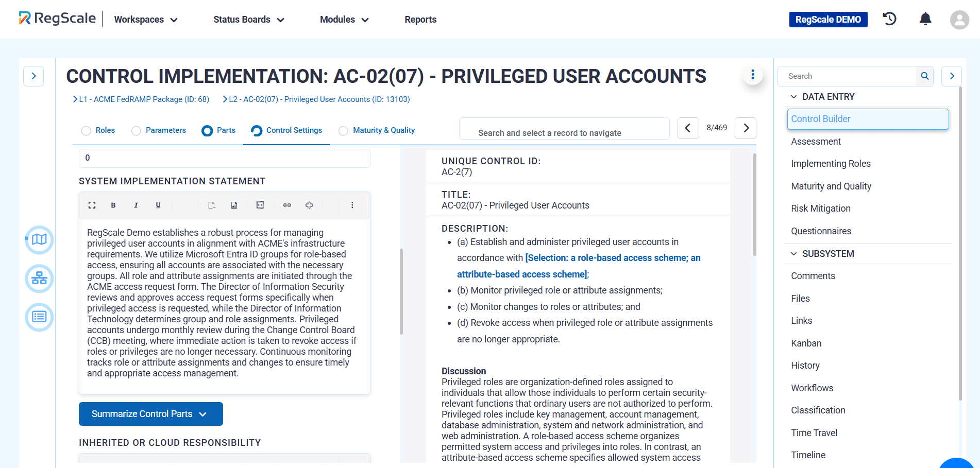Click the underline formatting icon
This screenshot has height=468, width=980.
point(158,205)
